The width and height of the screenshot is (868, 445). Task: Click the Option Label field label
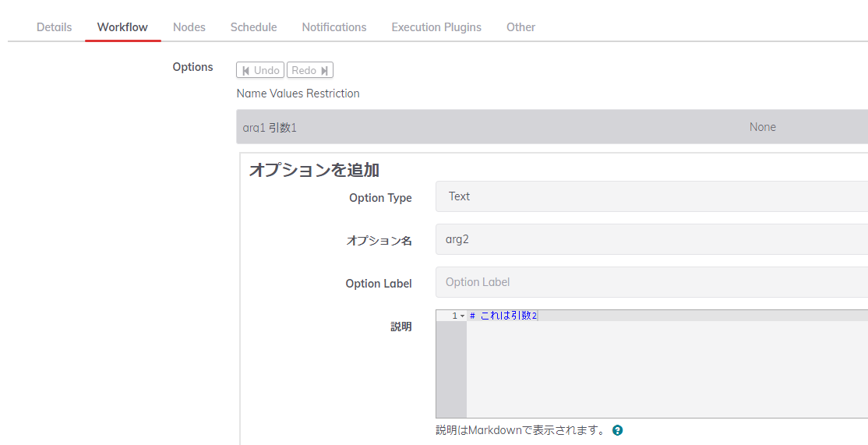(x=379, y=284)
